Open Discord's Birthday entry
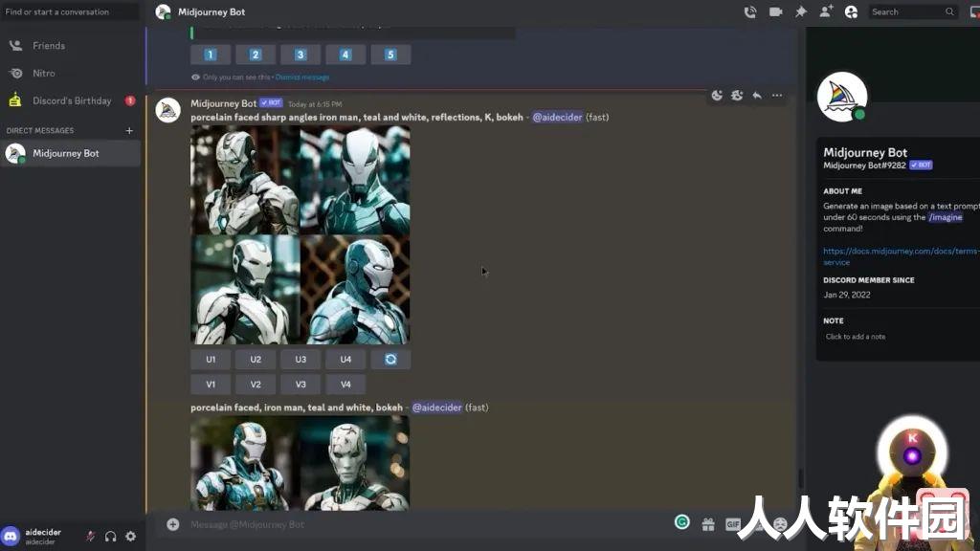Viewport: 980px width, 551px height. (x=71, y=100)
